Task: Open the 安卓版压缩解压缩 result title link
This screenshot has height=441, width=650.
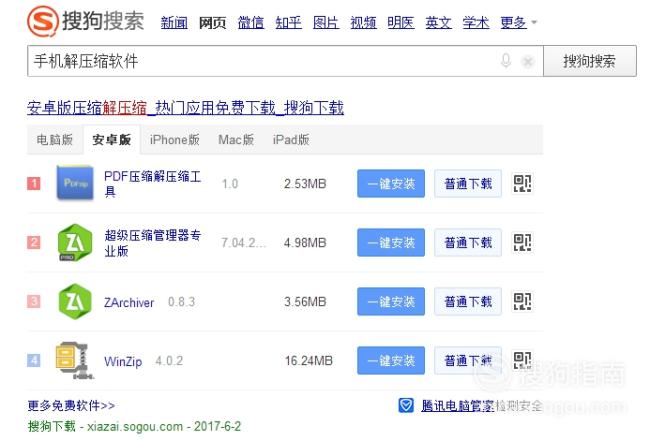Action: coord(185,108)
